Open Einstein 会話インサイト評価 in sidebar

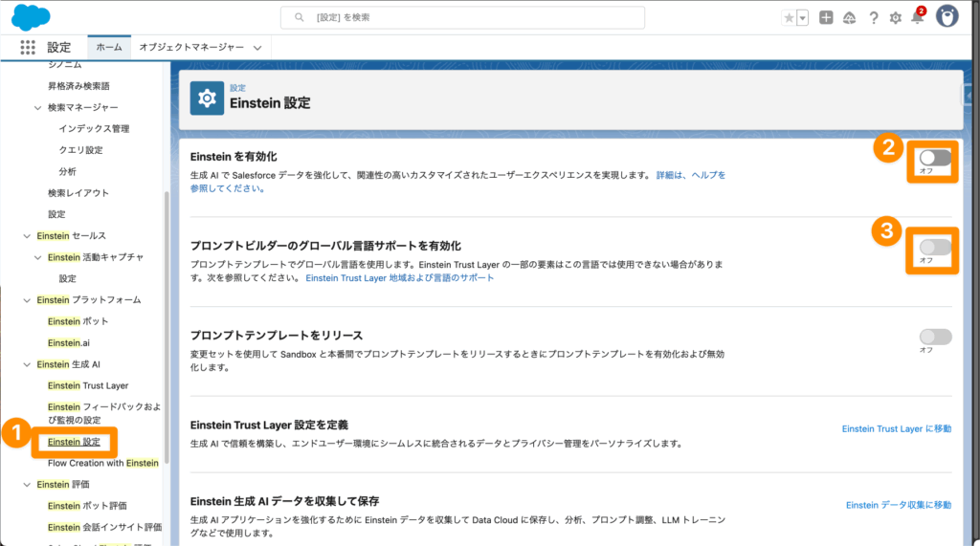pyautogui.click(x=104, y=528)
